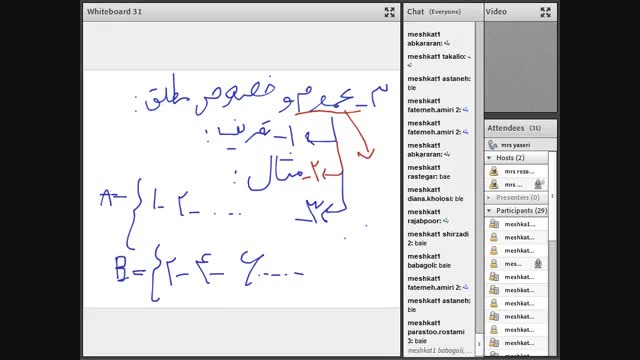Click the host avatar icon for mrs reza...
This screenshot has height=360, width=640.
[494, 171]
